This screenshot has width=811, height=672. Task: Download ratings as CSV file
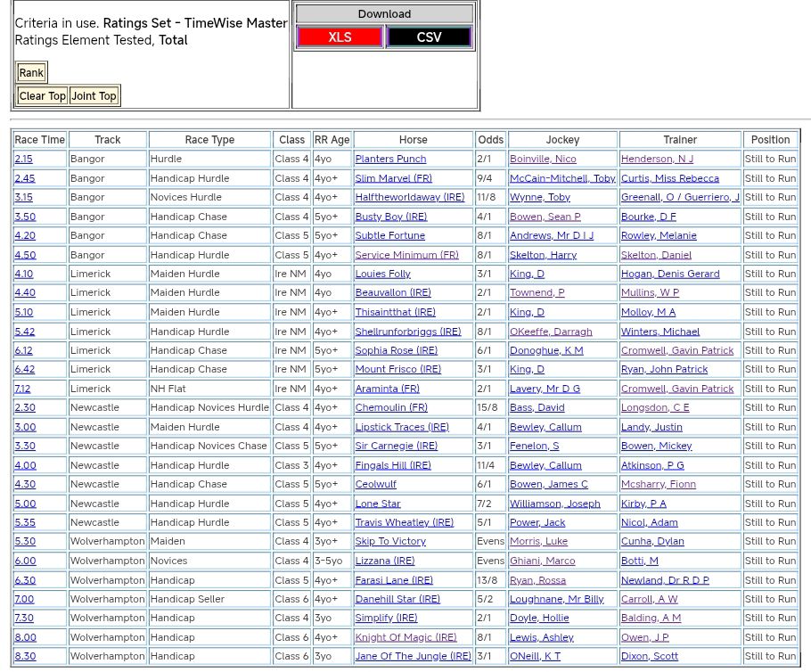[429, 37]
